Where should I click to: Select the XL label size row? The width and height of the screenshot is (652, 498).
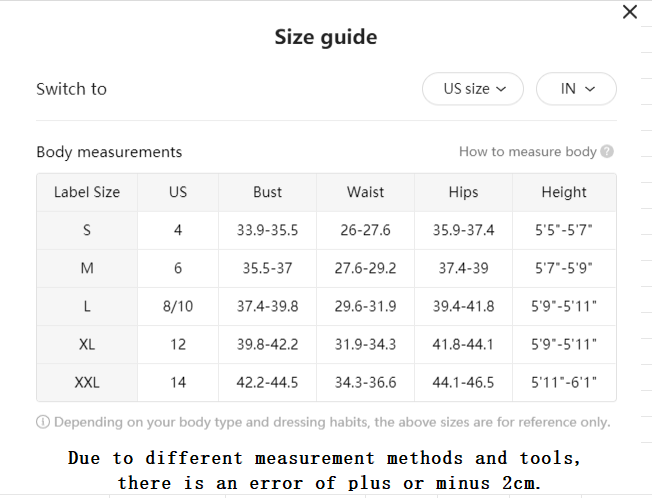[326, 345]
